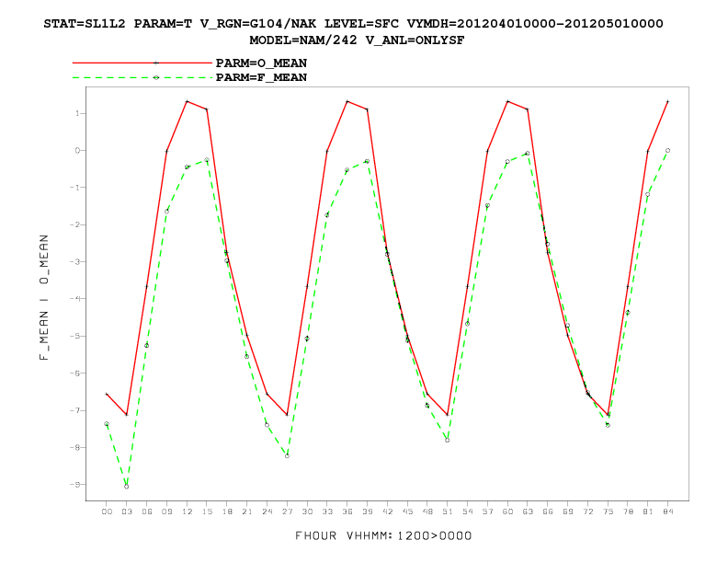Click the STAT=SL1L2 title line
Viewport: 728px width, 563px height.
353,24
